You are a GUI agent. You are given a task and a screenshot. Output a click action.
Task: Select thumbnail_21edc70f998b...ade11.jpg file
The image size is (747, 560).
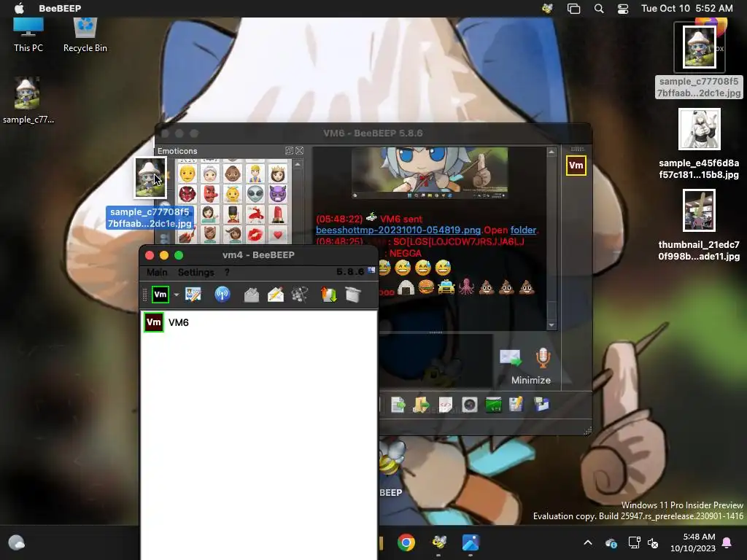[x=699, y=226]
